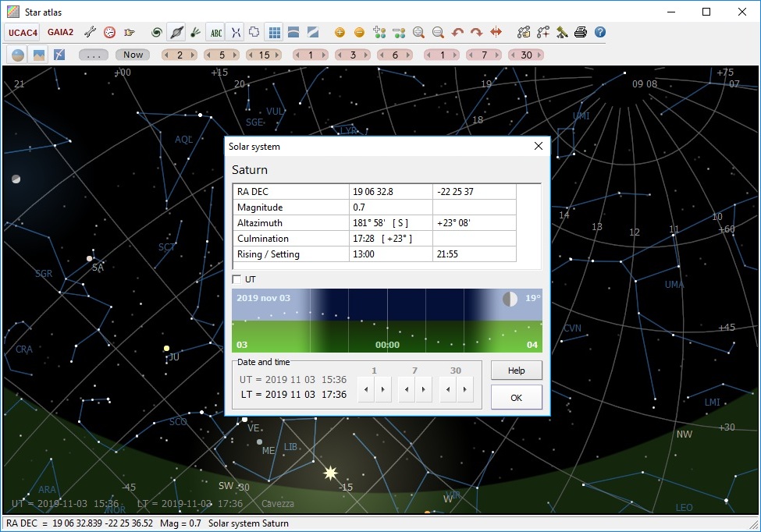This screenshot has width=761, height=532.
Task: Open settings with the wrench icon
Action: 90,33
